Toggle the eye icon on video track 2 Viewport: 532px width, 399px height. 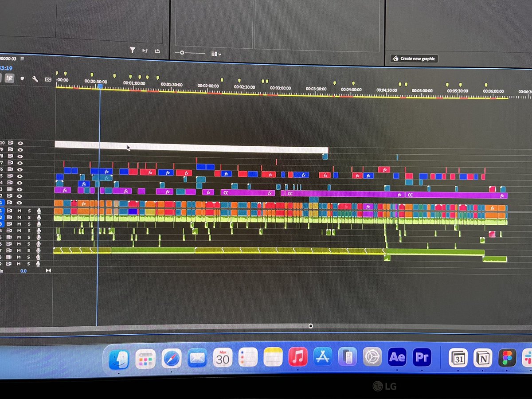20,196
